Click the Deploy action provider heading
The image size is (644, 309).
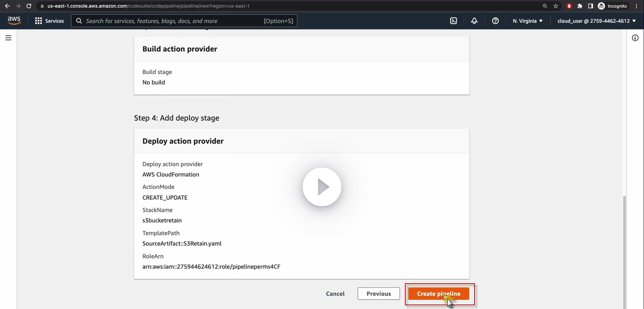pyautogui.click(x=183, y=141)
